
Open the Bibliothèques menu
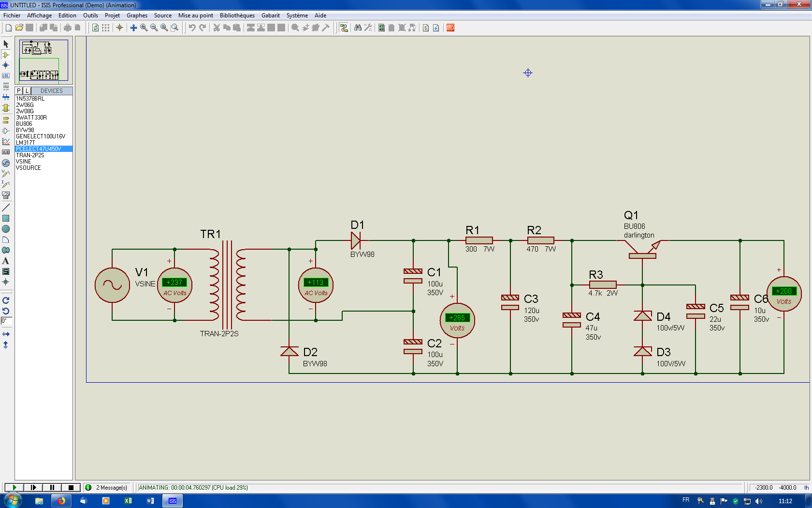click(237, 15)
